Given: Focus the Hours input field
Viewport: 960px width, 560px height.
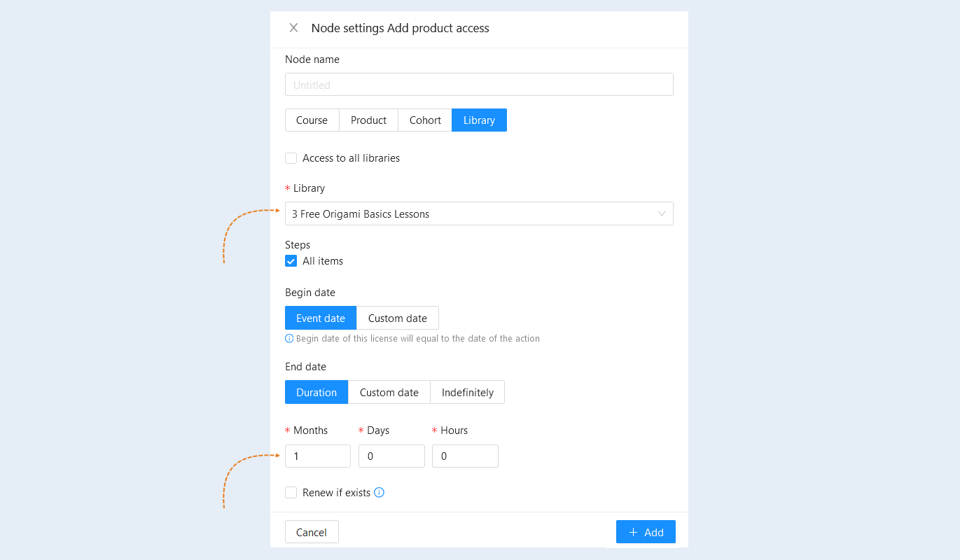Looking at the screenshot, I should click(x=465, y=456).
